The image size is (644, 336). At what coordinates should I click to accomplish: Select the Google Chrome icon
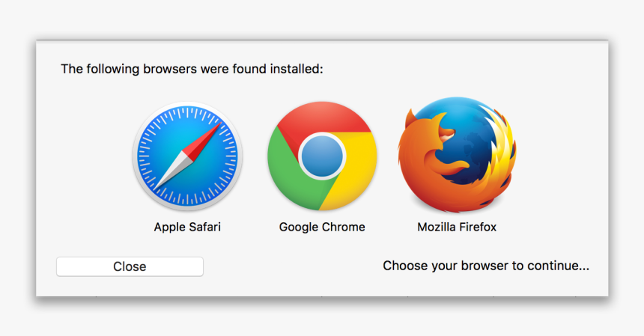322,156
